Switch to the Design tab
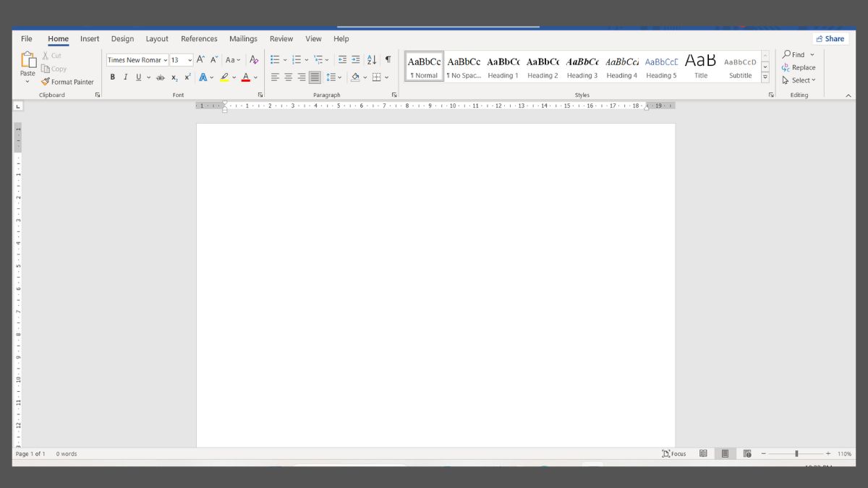 tap(122, 39)
